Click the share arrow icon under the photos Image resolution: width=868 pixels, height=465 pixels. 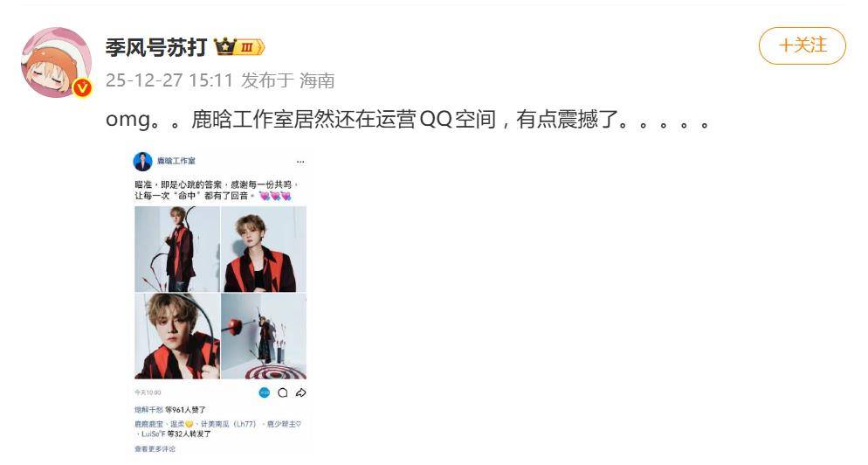pos(300,392)
